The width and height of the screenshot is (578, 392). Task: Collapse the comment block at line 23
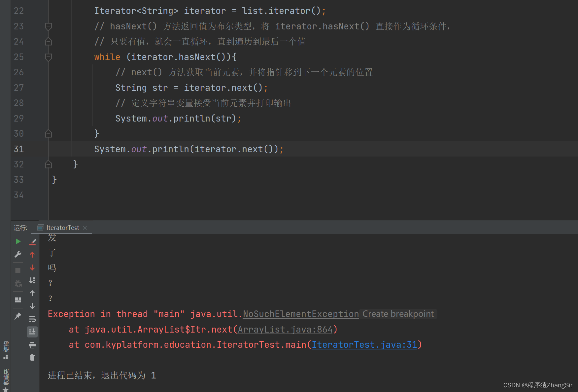click(x=48, y=26)
